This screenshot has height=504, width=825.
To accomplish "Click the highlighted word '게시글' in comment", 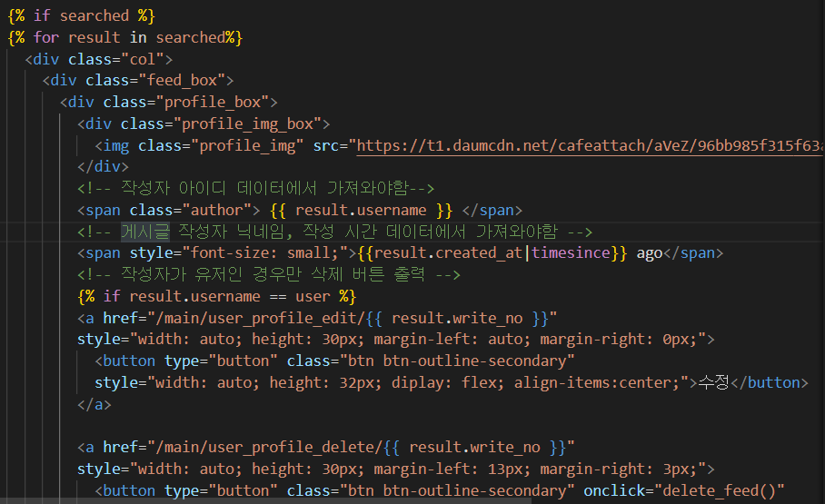I will 145,232.
